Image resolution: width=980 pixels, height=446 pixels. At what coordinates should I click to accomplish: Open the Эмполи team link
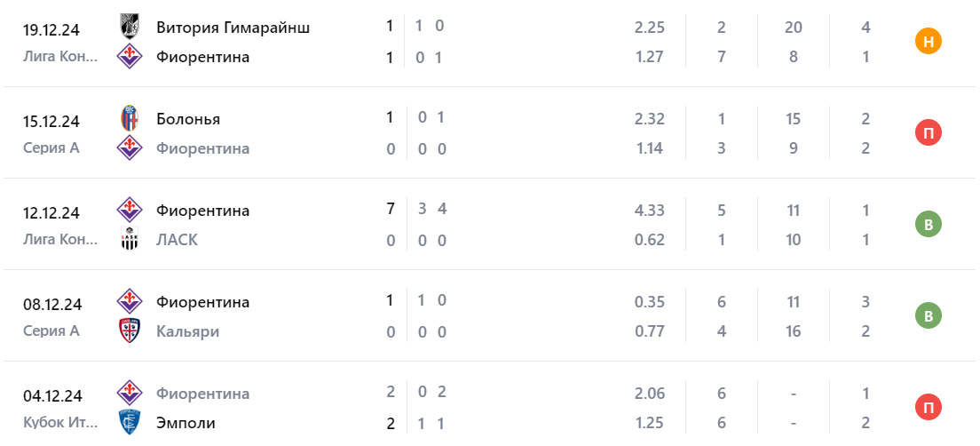click(186, 423)
